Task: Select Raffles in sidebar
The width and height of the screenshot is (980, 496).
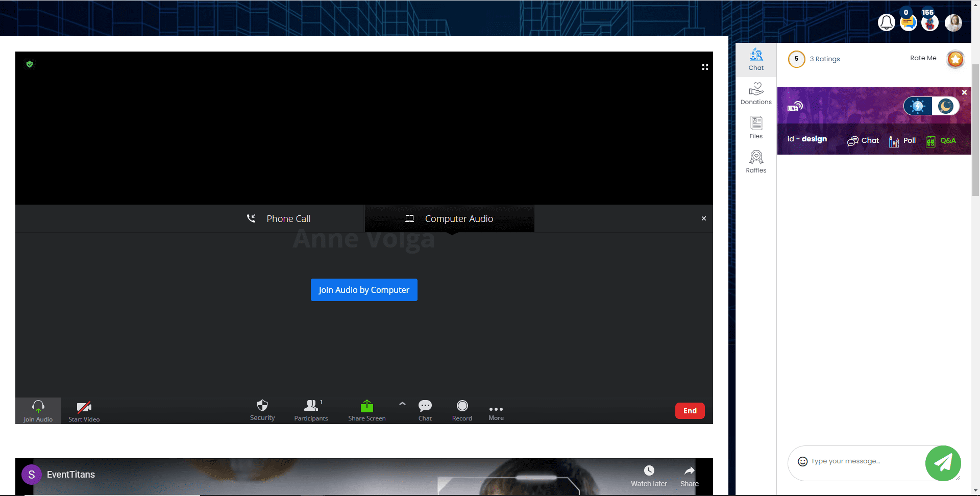Action: click(x=756, y=162)
